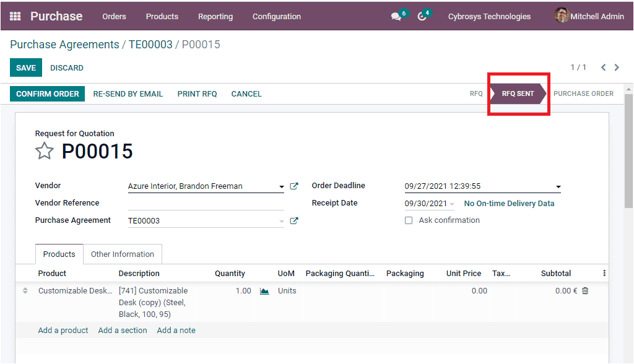634x364 pixels.
Task: Open vendor record via its external link icon
Action: point(294,185)
